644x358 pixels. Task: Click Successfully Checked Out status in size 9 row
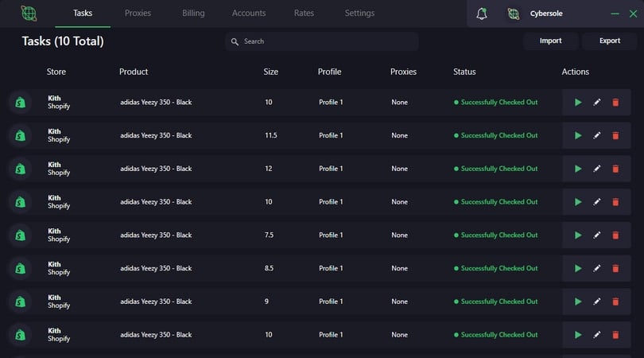coord(496,302)
